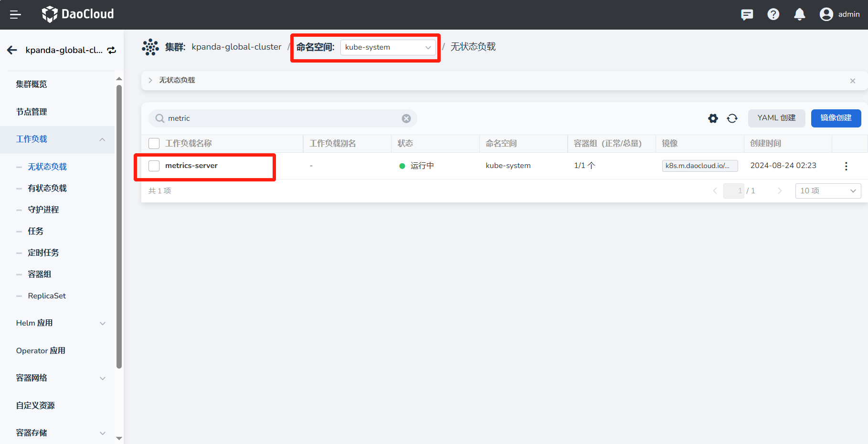Screen dimensions: 868x444
Task: Go to 有状态负载 in sidebar
Action: coord(47,188)
